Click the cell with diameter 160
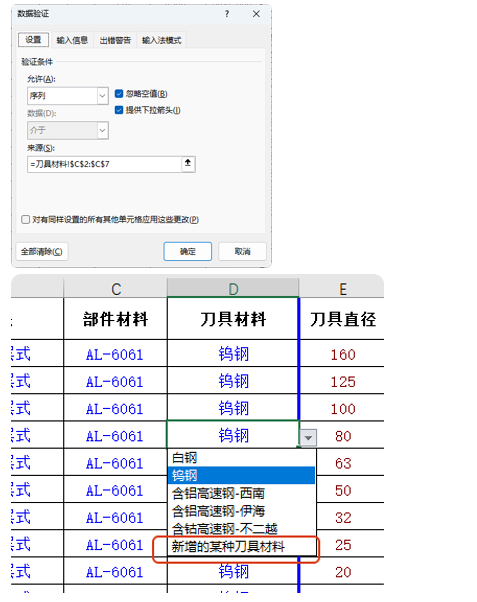477x602 pixels. coord(342,354)
